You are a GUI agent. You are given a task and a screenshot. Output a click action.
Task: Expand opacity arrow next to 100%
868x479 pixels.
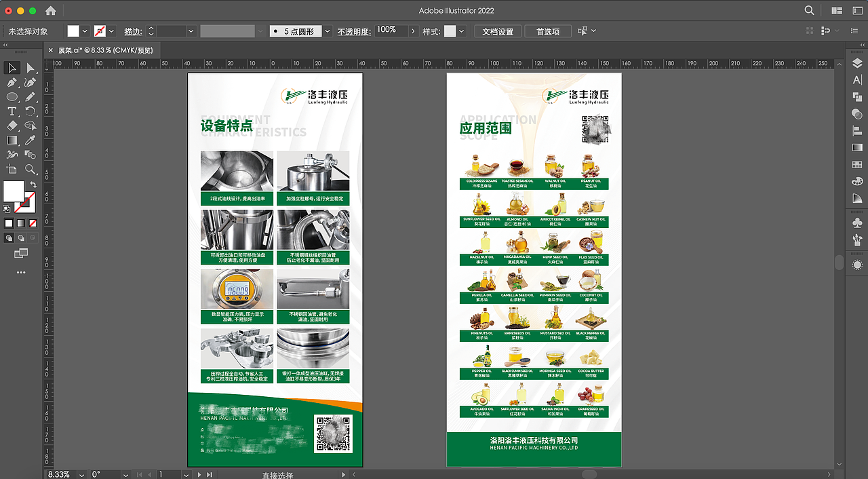[x=413, y=31]
